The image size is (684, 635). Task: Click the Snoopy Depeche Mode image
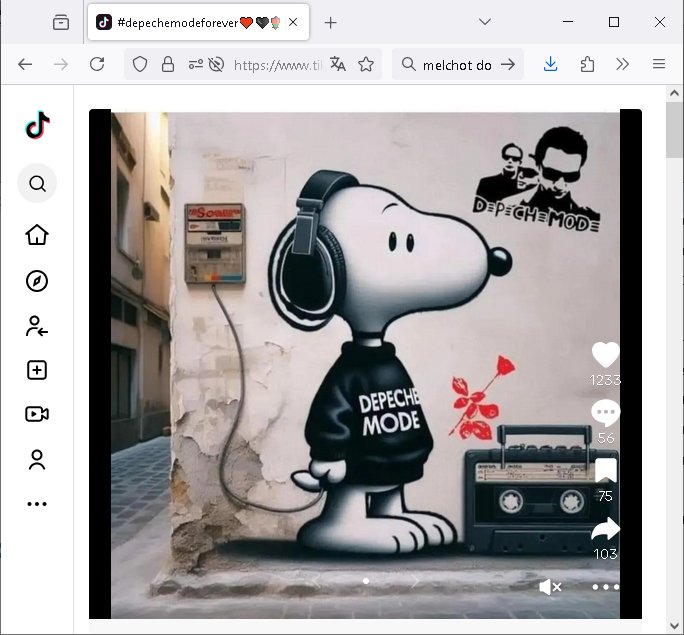365,364
